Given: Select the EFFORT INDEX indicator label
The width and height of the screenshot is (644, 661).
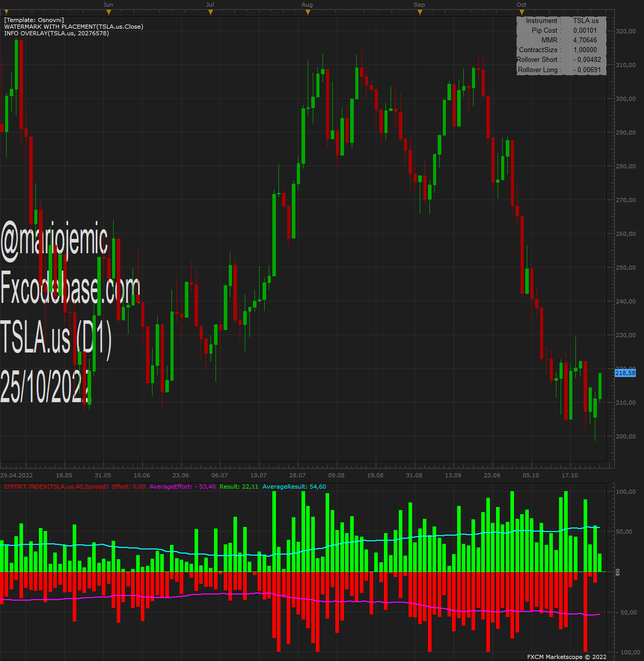Looking at the screenshot, I should click(x=56, y=487).
